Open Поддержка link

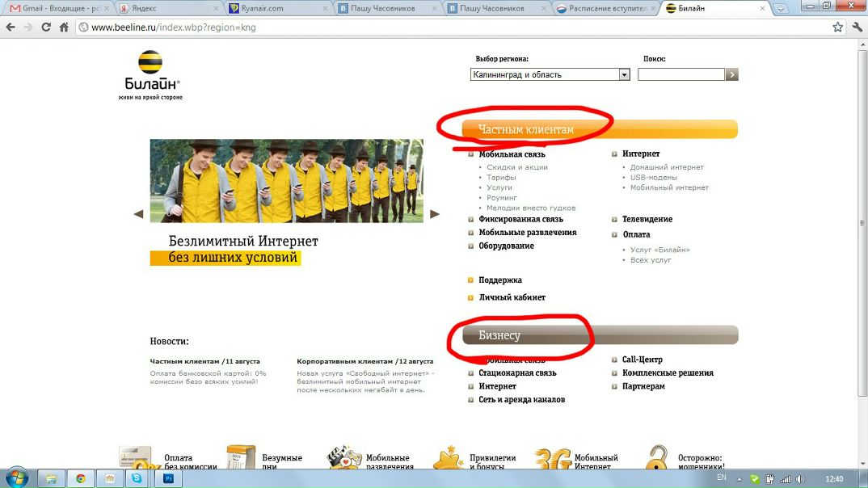click(x=500, y=280)
